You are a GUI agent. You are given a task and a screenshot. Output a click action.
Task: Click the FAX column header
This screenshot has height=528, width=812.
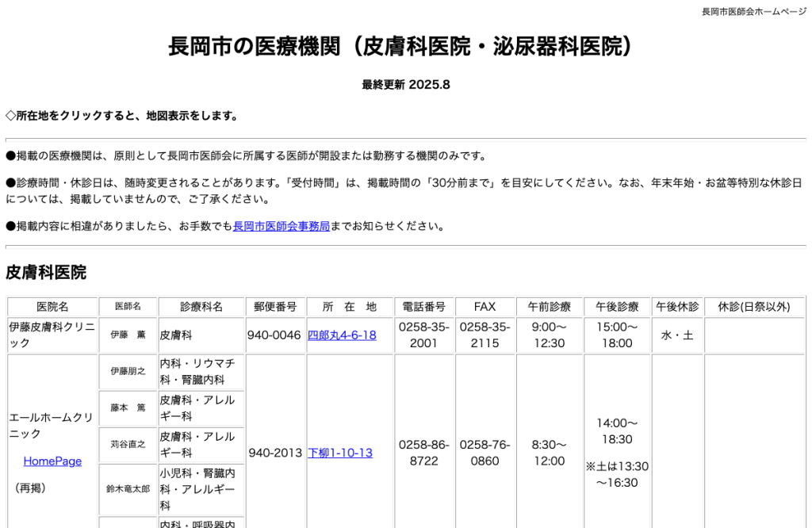(485, 307)
